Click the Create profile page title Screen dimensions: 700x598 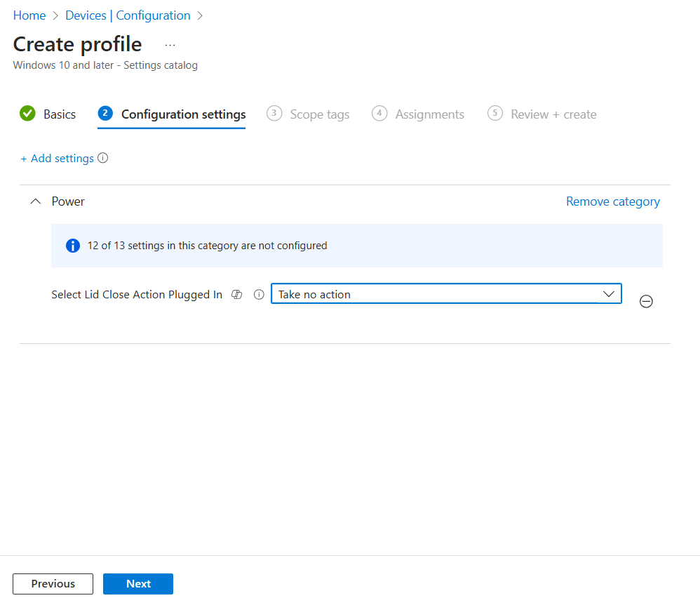tap(78, 45)
